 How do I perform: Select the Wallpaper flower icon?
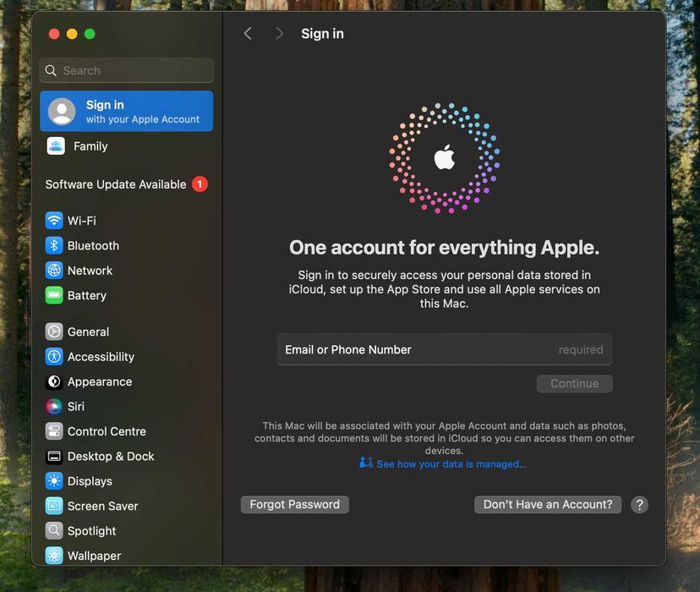54,556
